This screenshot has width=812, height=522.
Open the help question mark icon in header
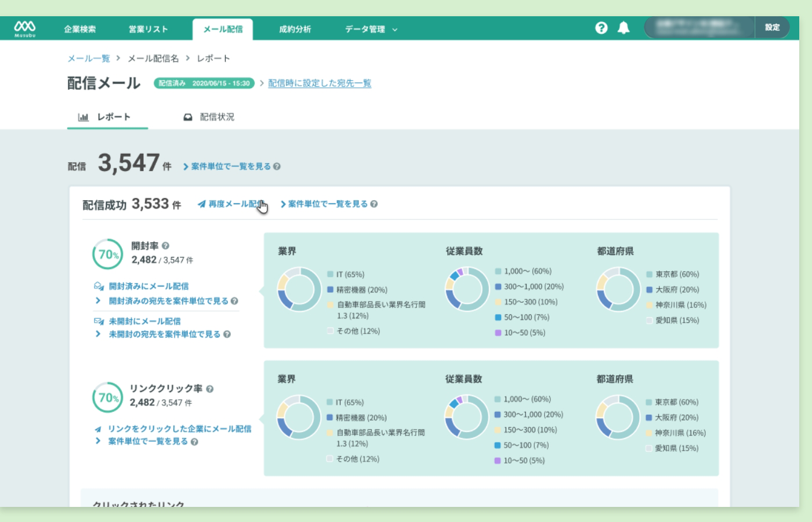coord(601,28)
